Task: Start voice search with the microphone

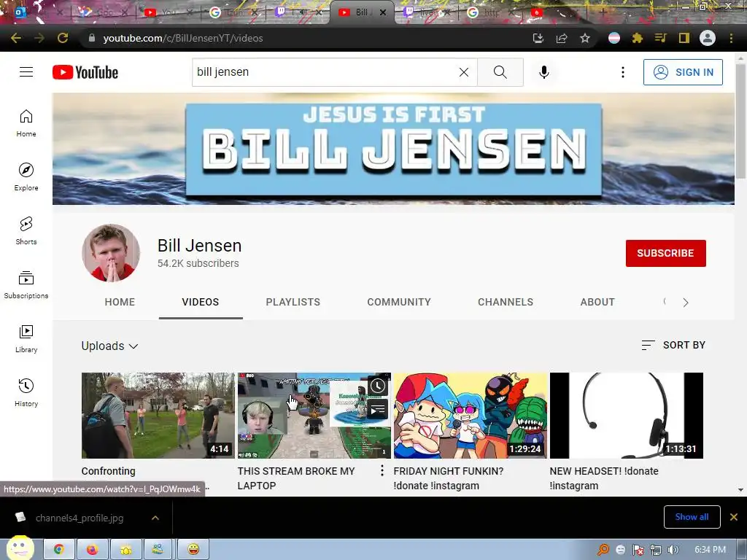Action: 544,72
